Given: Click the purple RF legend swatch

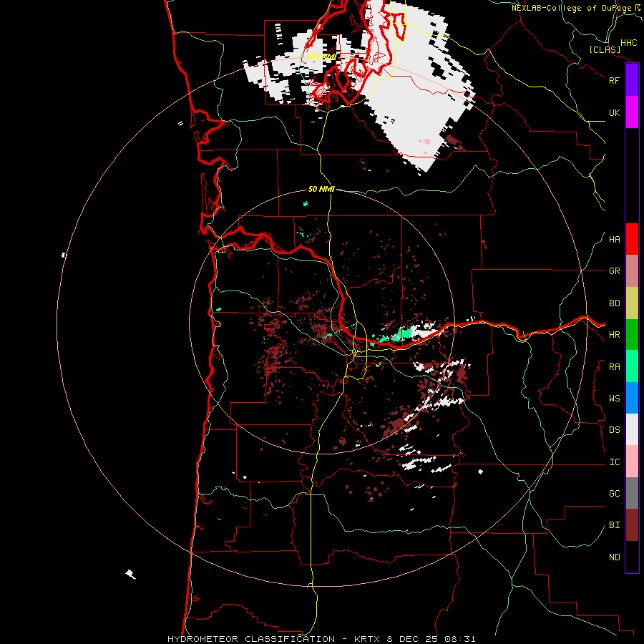Looking at the screenshot, I should coord(632,80).
